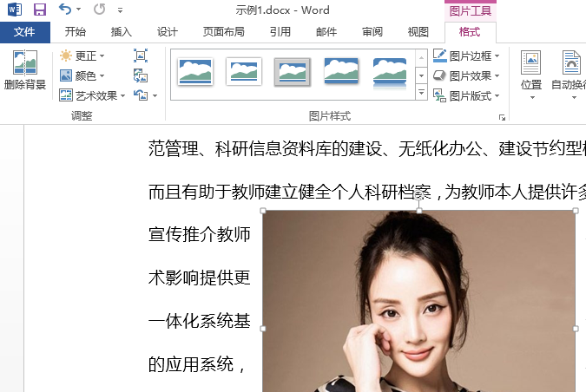Open the 艺术效果 dropdown
The width and height of the screenshot is (586, 392).
coord(92,95)
